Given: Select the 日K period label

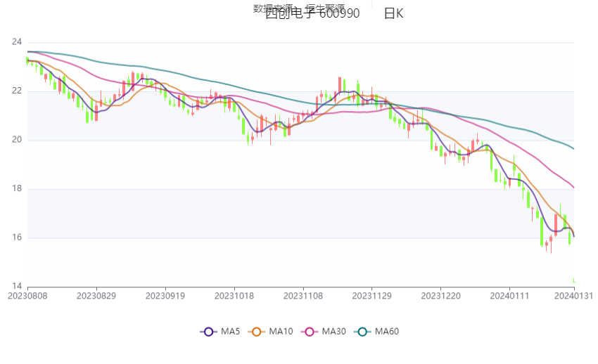Looking at the screenshot, I should tap(393, 14).
